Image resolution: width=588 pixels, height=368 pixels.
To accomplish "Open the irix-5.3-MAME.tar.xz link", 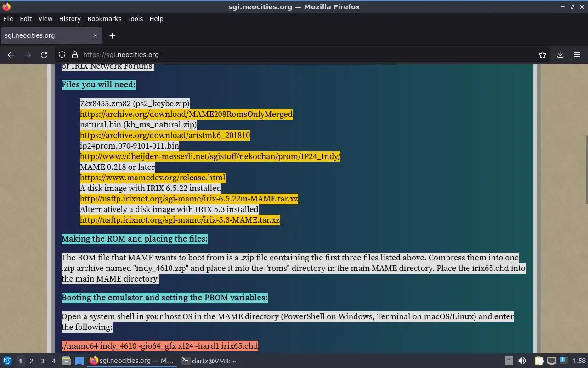I will (x=180, y=220).
